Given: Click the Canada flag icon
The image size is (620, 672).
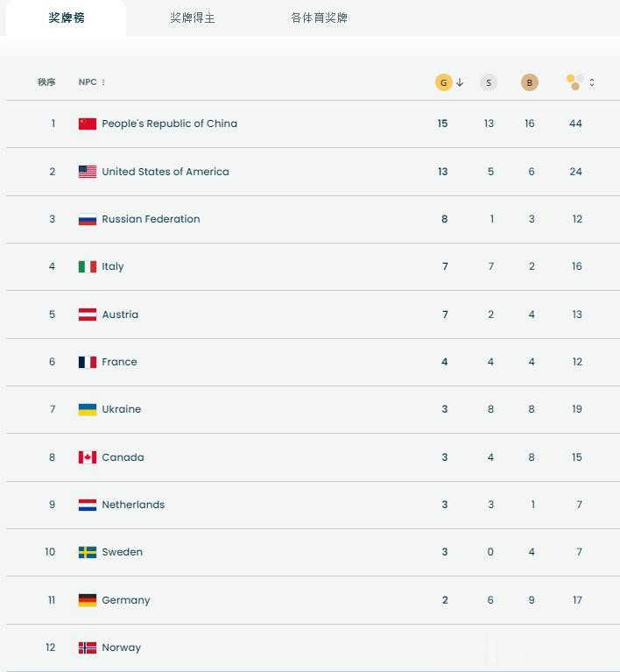Looking at the screenshot, I should point(88,457).
